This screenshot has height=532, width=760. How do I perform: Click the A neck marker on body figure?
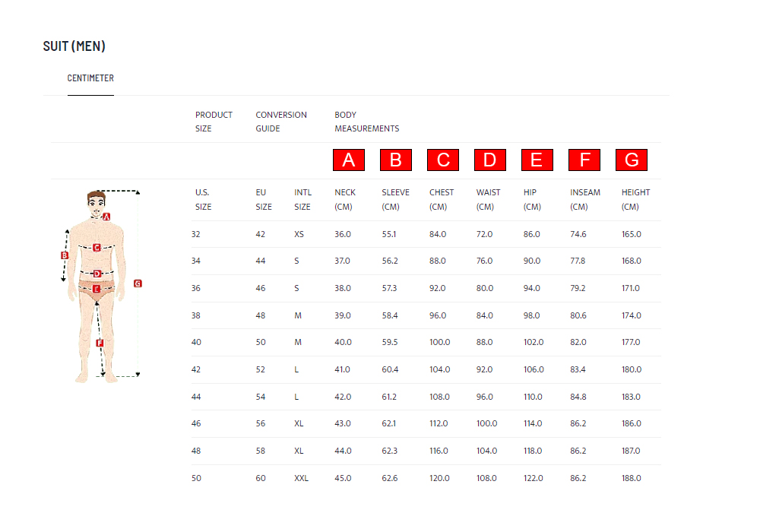tap(106, 217)
